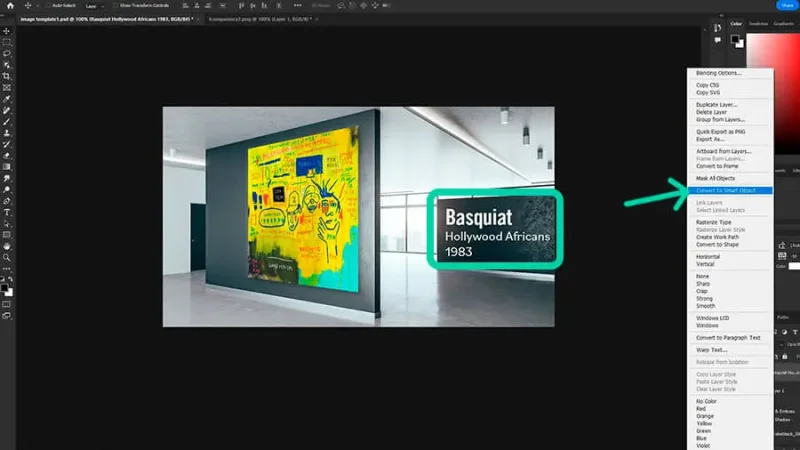800x450 pixels.
Task: Choose Duplicate Layer in context menu
Action: [x=716, y=105]
